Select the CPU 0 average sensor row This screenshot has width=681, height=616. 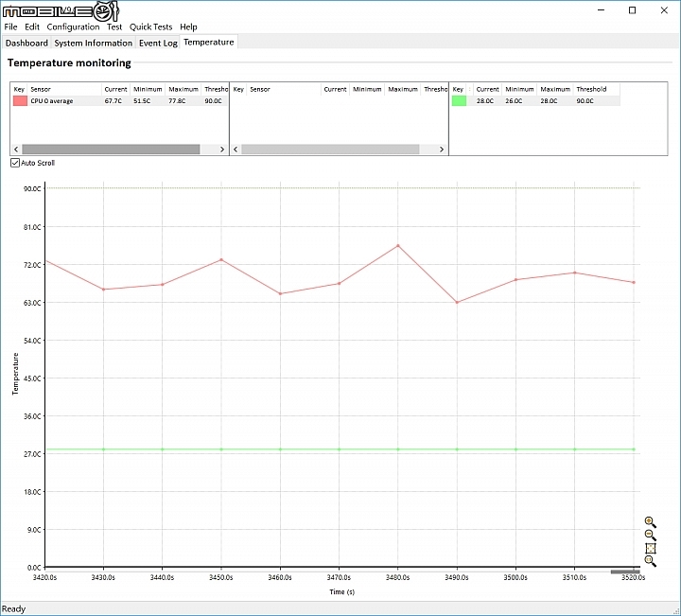tap(119, 101)
